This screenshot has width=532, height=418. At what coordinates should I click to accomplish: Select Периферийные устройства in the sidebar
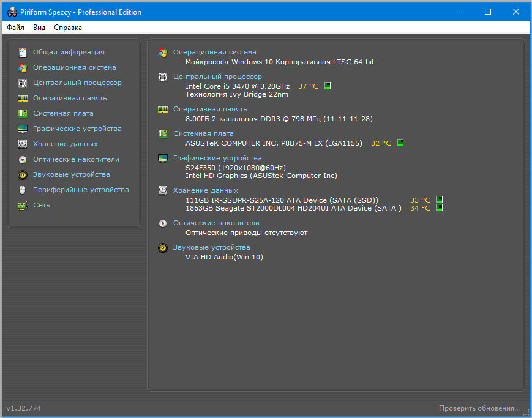point(81,190)
